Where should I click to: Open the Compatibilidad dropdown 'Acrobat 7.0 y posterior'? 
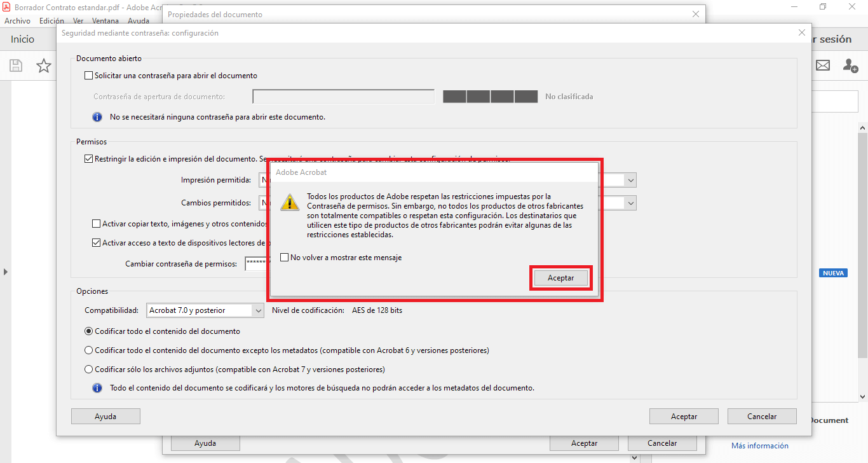click(x=205, y=310)
